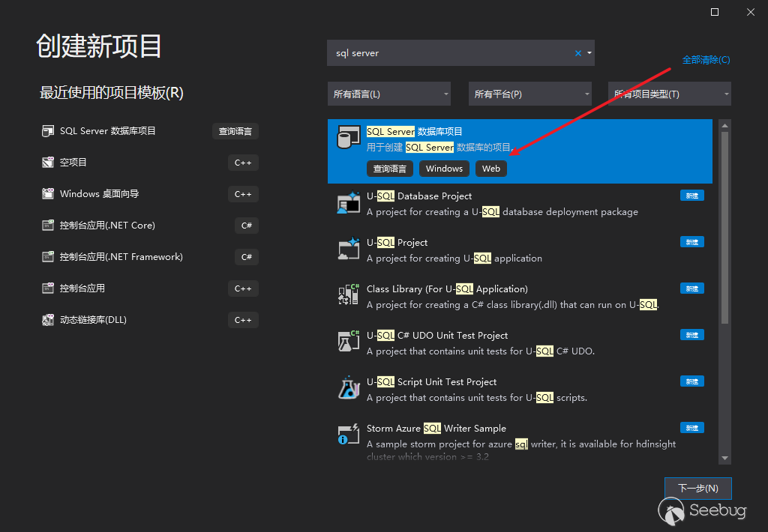Click the results list scrollbar up arrow

pos(725,126)
